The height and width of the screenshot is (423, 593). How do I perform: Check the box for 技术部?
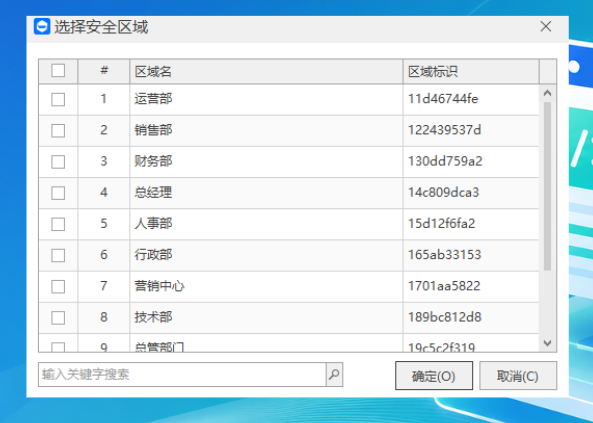coord(58,318)
